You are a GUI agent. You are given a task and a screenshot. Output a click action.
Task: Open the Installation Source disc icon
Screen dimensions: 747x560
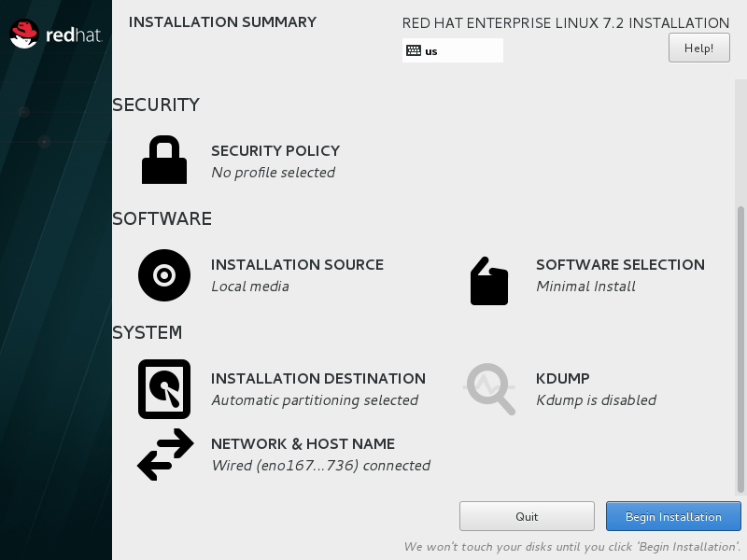[164, 275]
